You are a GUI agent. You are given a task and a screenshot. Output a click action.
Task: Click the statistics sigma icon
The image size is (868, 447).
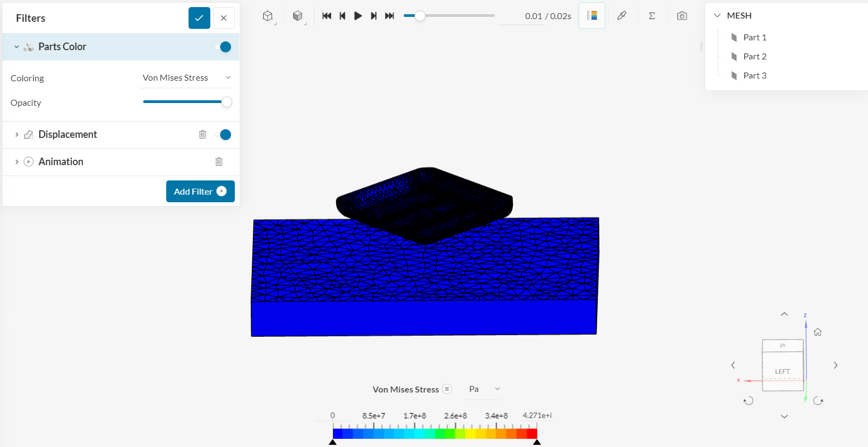[652, 16]
